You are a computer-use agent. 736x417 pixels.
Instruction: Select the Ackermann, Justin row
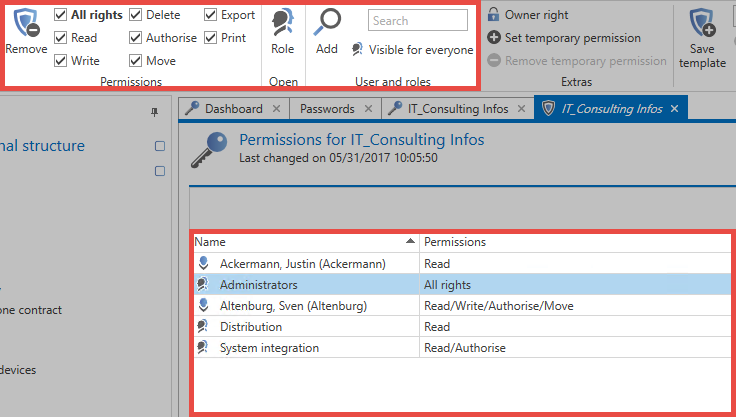pyautogui.click(x=462, y=263)
